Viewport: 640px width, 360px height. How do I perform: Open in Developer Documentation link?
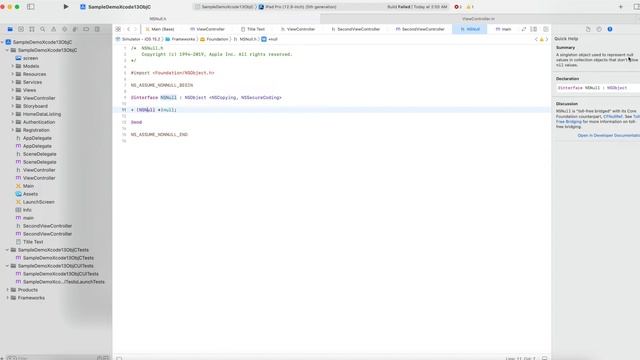(609, 136)
